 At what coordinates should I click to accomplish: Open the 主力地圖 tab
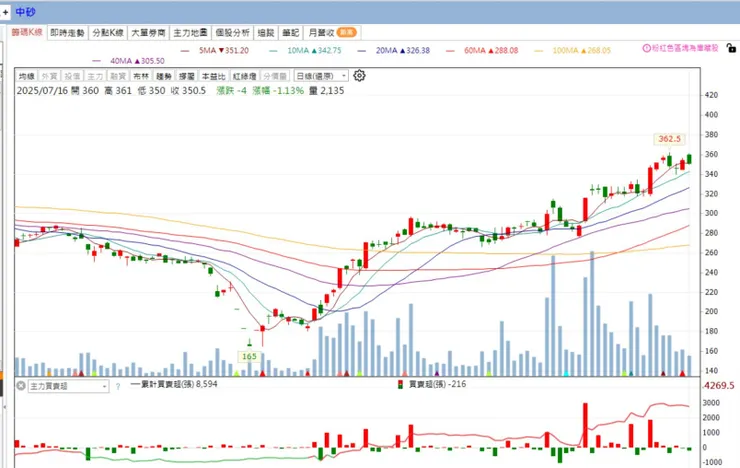(x=190, y=33)
